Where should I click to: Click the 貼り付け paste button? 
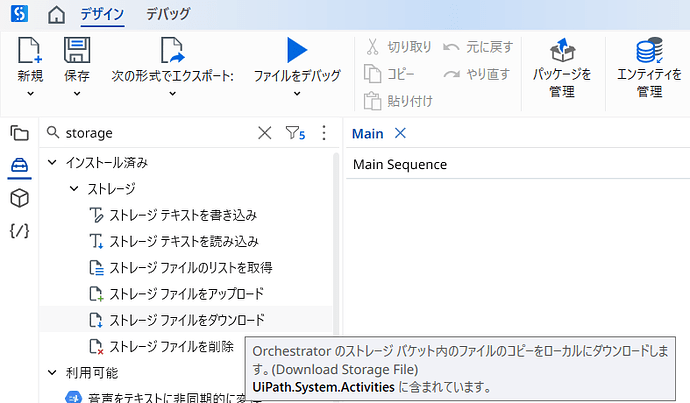point(398,101)
